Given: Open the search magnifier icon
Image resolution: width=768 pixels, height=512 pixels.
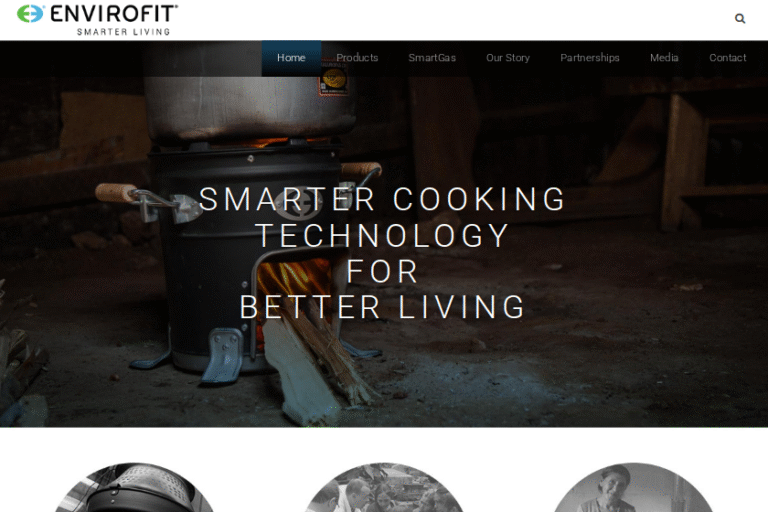Looking at the screenshot, I should tap(740, 19).
